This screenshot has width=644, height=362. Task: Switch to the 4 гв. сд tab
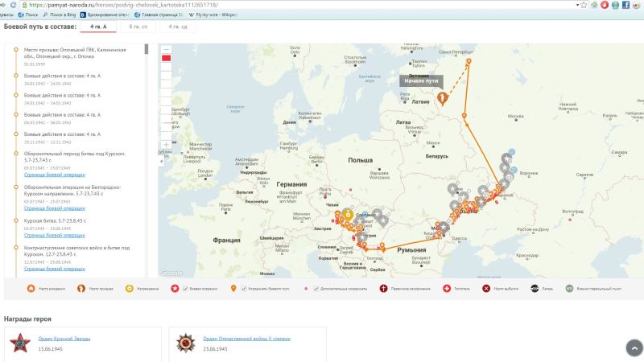[178, 27]
